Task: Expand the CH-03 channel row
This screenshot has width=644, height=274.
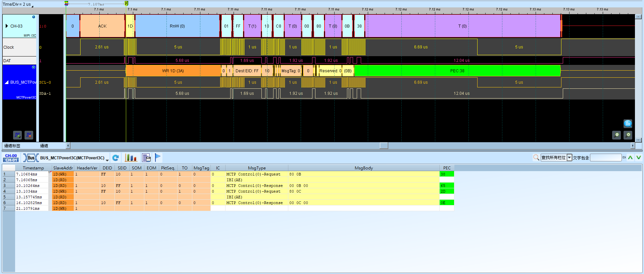Action: pos(6,26)
